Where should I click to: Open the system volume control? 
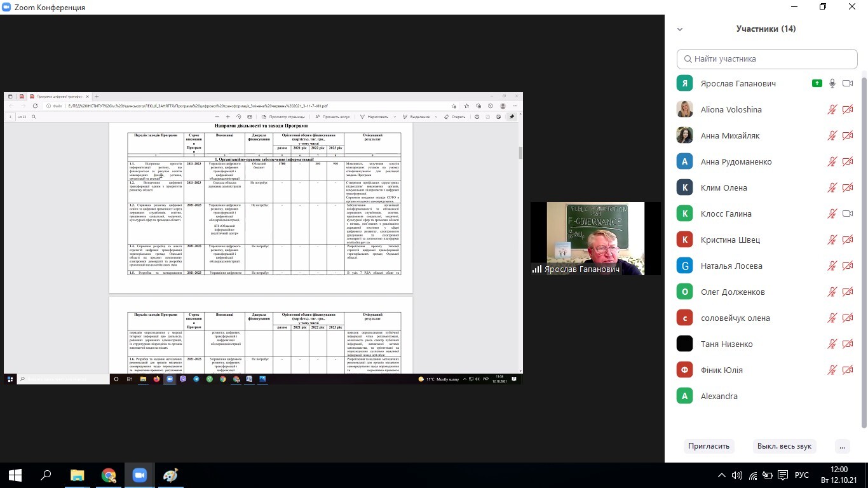point(737,475)
